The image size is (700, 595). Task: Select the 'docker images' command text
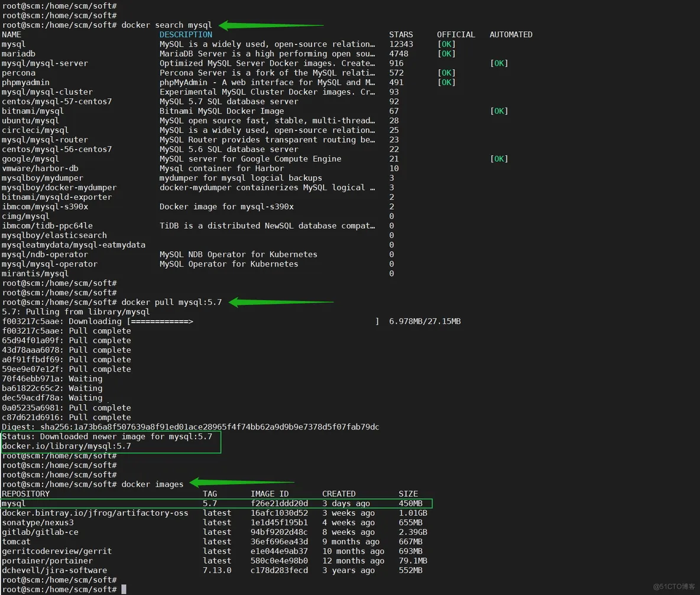tap(152, 485)
